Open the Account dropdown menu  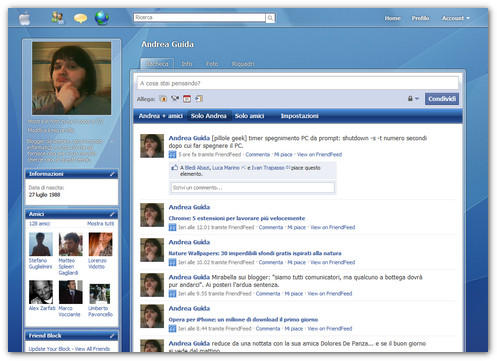tap(456, 18)
